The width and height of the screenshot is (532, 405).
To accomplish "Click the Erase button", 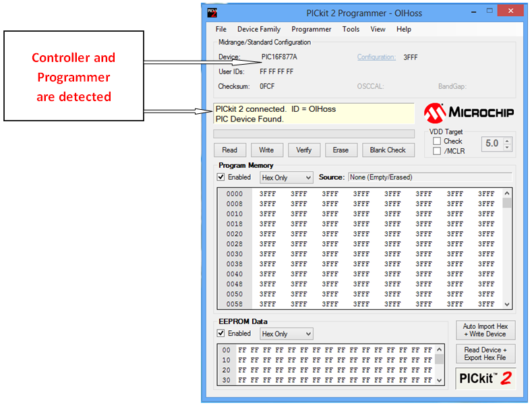I will point(341,150).
